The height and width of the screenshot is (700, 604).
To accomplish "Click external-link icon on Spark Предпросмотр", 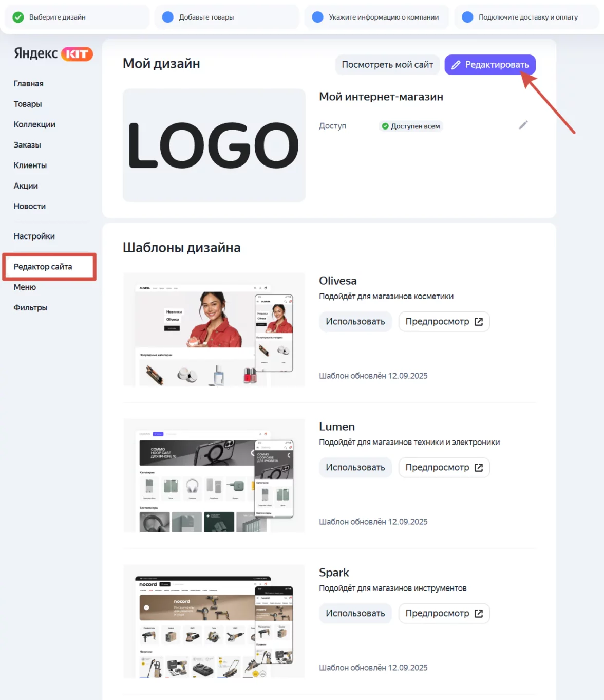I will [x=479, y=614].
